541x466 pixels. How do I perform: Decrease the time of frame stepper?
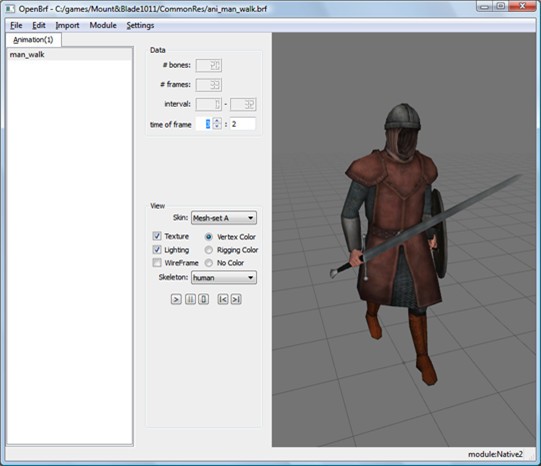[x=217, y=127]
